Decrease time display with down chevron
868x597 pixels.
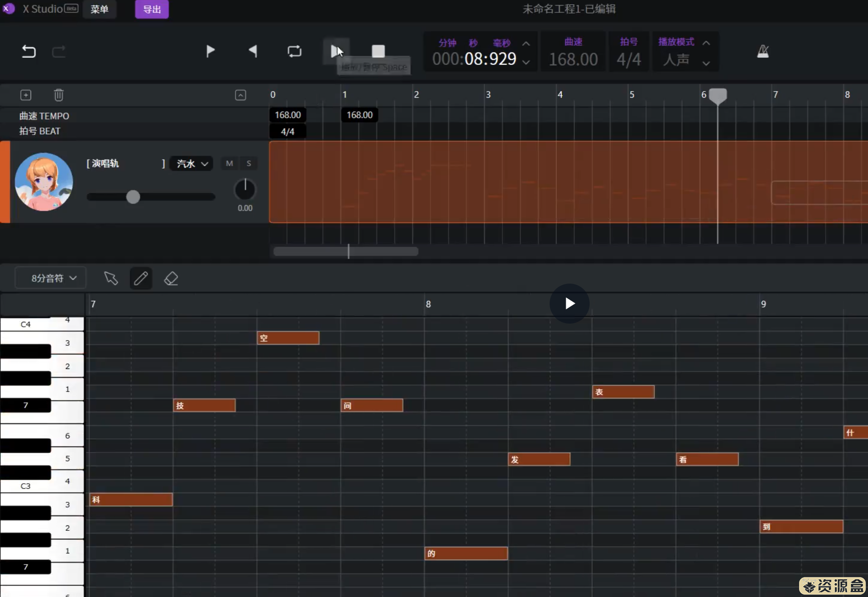click(x=526, y=63)
